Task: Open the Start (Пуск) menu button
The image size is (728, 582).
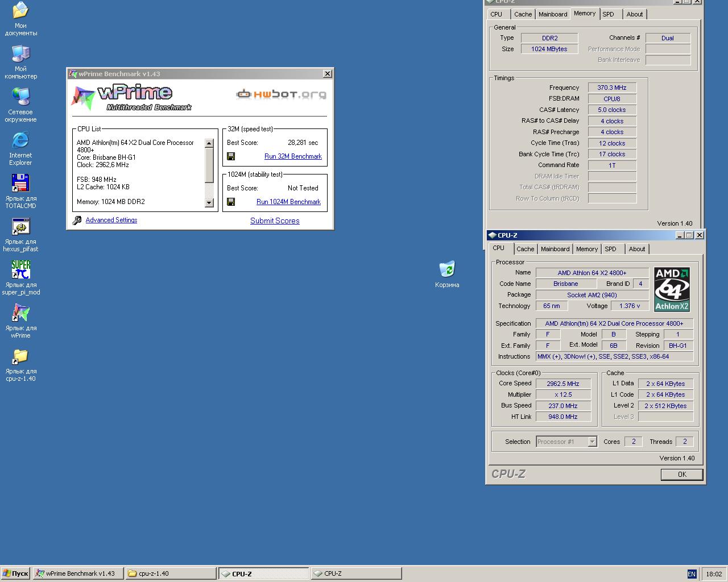Action: (x=15, y=573)
